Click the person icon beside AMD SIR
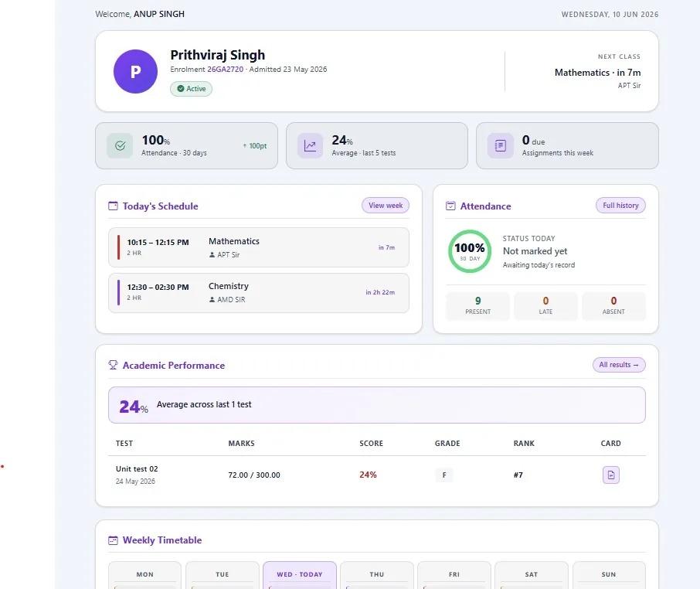The height and width of the screenshot is (589, 700). tap(212, 300)
